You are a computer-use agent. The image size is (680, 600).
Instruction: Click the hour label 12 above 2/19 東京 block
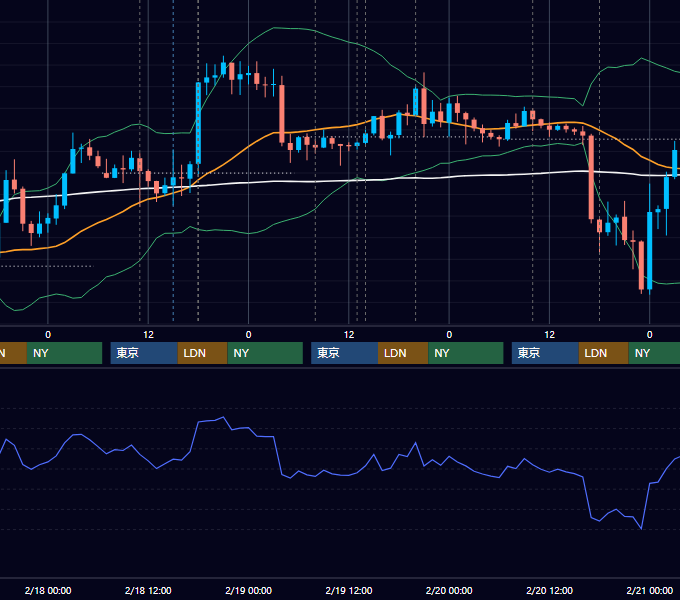349,335
